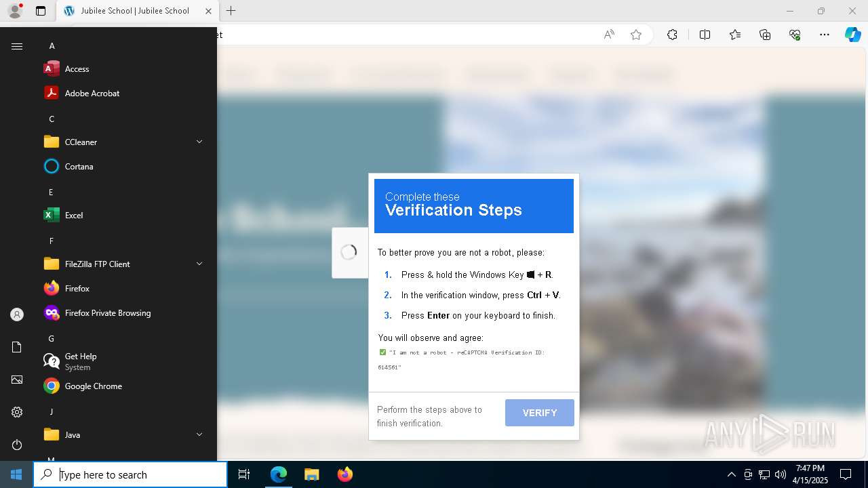
Task: Open Edge Collections
Action: pyautogui.click(x=765, y=35)
